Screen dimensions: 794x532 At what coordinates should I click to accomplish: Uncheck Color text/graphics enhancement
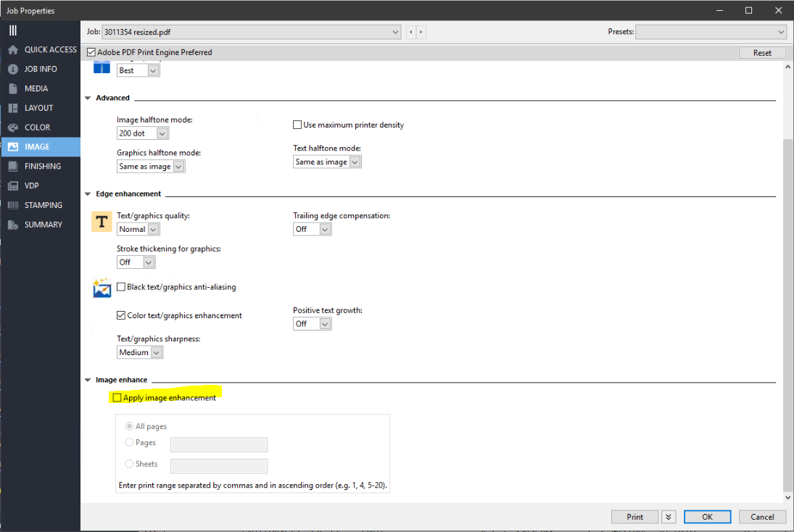121,315
